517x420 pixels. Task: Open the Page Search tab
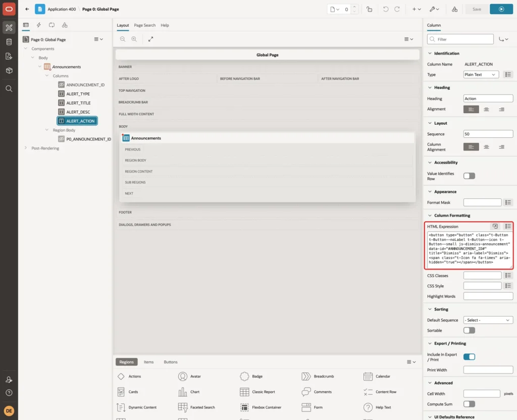144,25
